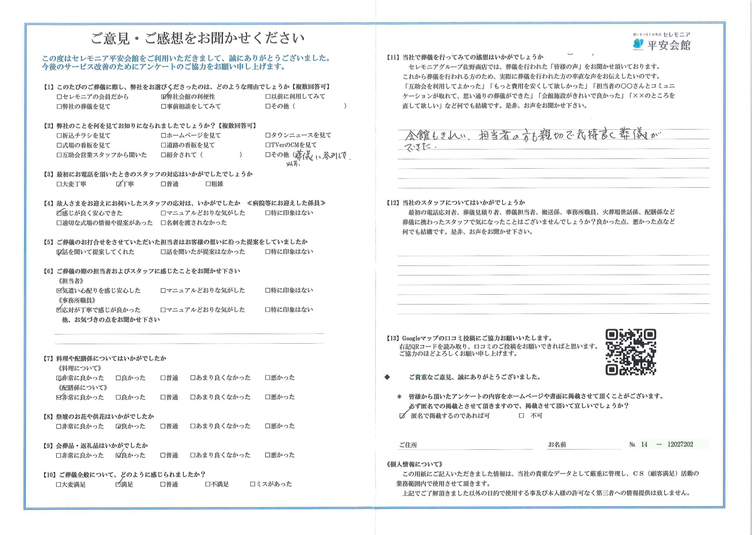Click the title ご意見・ご感想をお聞かせください
The image size is (756, 535).
coord(198,38)
